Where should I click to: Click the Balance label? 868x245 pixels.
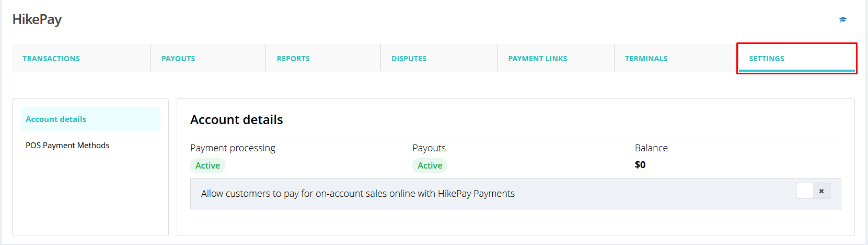(651, 148)
